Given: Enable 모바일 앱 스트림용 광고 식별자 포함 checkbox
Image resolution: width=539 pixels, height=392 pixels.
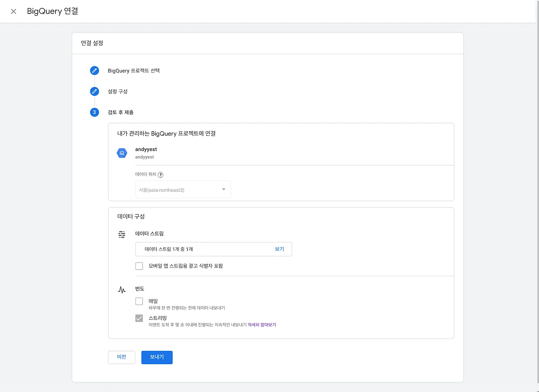Looking at the screenshot, I should coord(139,266).
